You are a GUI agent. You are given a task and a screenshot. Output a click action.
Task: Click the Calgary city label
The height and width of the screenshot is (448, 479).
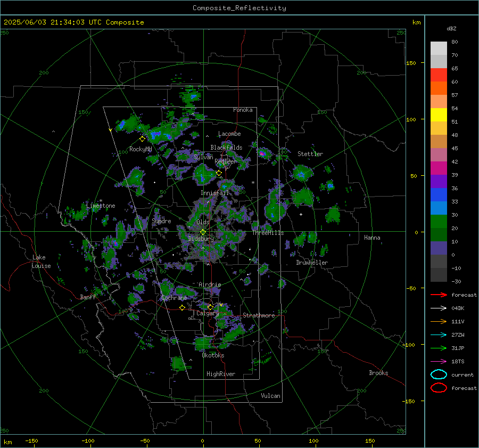208,313
